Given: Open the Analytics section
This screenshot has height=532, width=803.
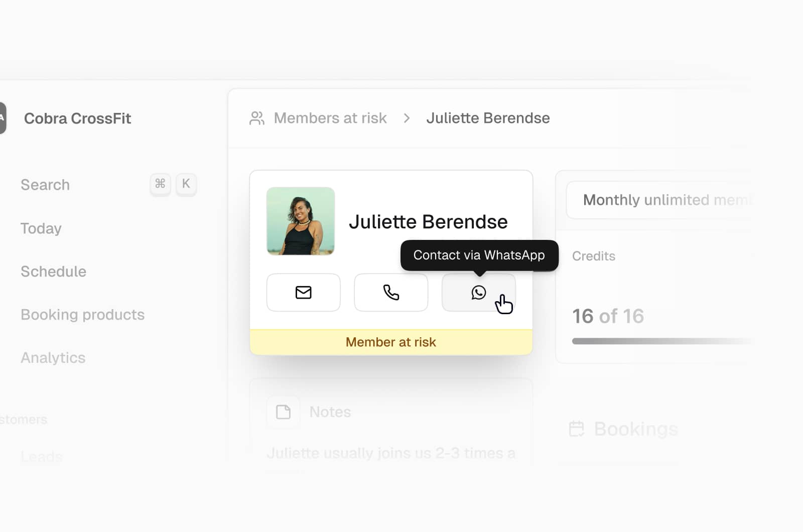Looking at the screenshot, I should point(53,358).
